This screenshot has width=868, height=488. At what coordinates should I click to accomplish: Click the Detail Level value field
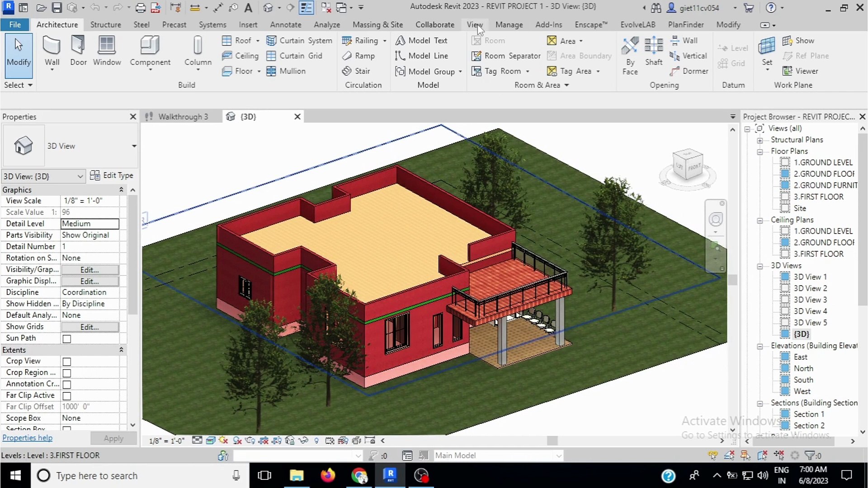click(90, 224)
